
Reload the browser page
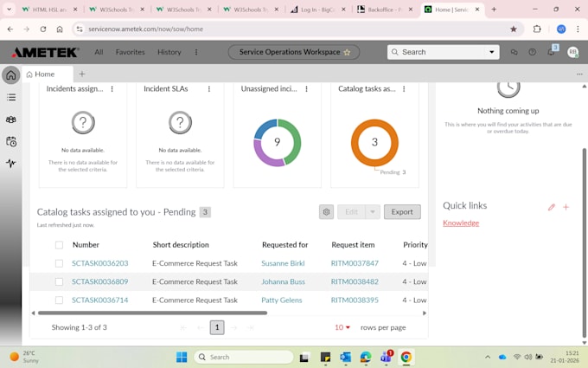click(x=43, y=29)
